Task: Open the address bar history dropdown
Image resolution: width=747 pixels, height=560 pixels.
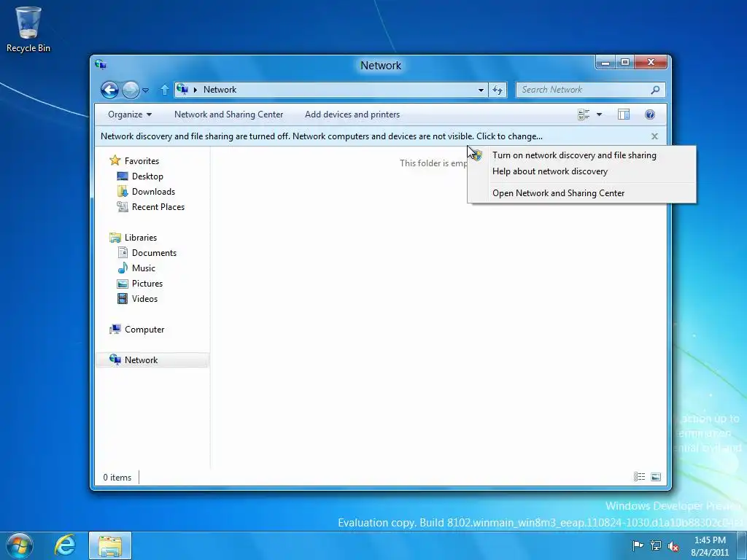Action: [481, 90]
